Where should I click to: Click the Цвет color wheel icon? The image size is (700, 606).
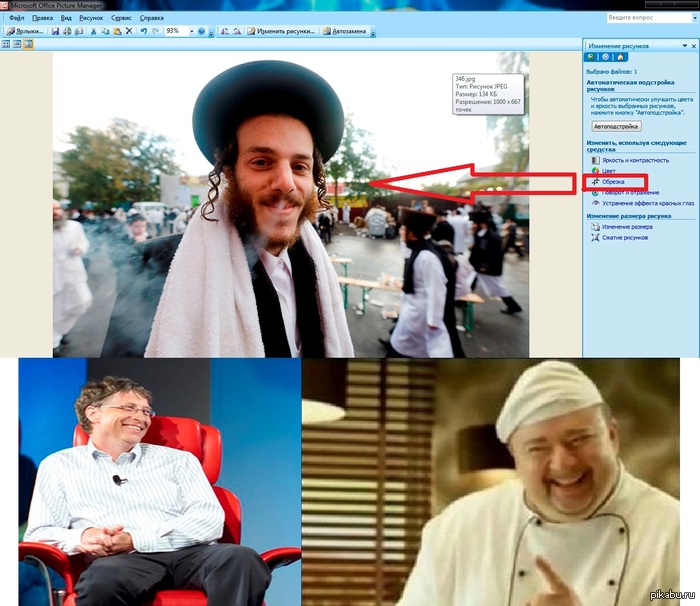click(x=595, y=171)
